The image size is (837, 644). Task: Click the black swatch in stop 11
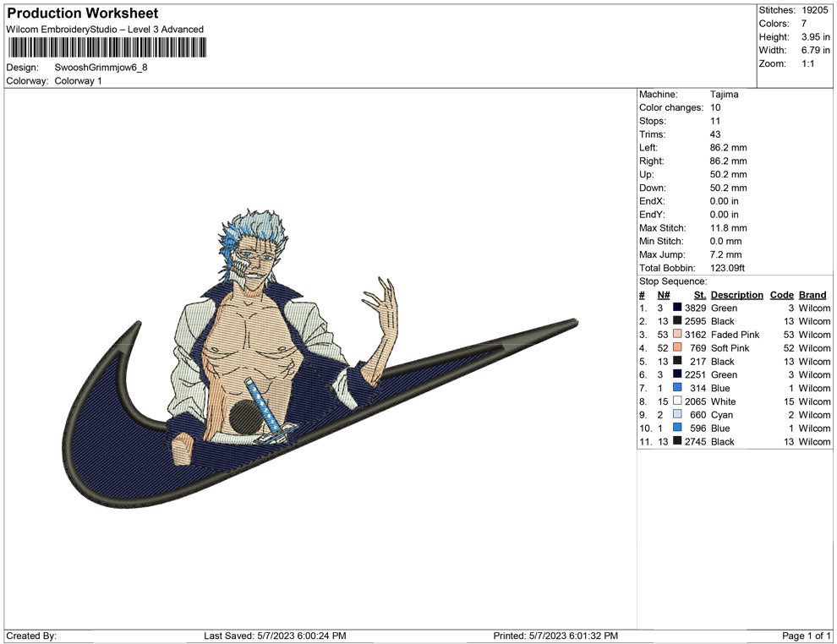point(677,440)
